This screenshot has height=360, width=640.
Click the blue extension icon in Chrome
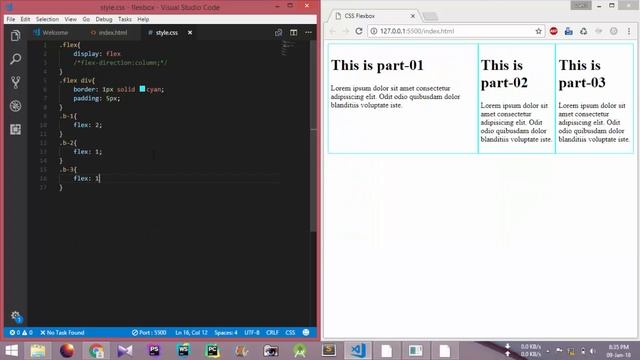click(568, 31)
